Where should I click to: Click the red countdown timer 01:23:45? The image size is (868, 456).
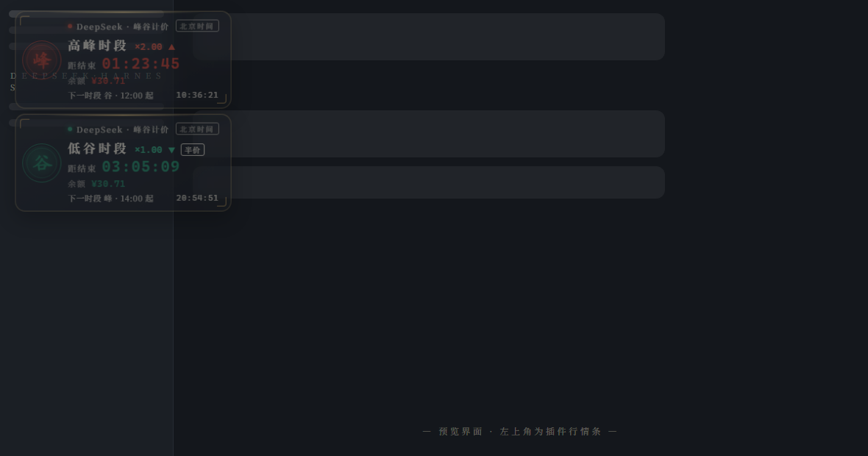coord(140,64)
